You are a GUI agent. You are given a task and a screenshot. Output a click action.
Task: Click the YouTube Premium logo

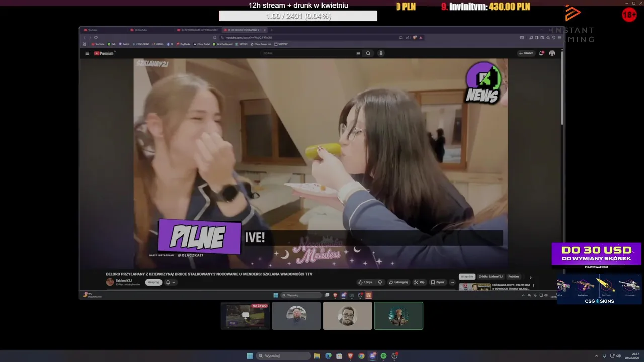click(x=104, y=53)
